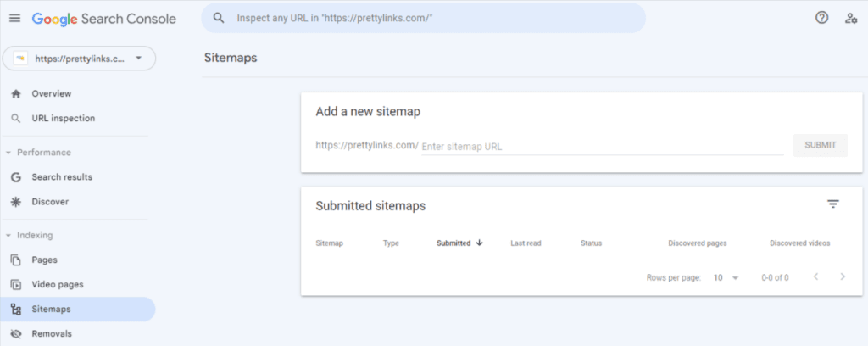The width and height of the screenshot is (868, 346).
Task: Sort by the Last read column header
Action: pyautogui.click(x=526, y=243)
